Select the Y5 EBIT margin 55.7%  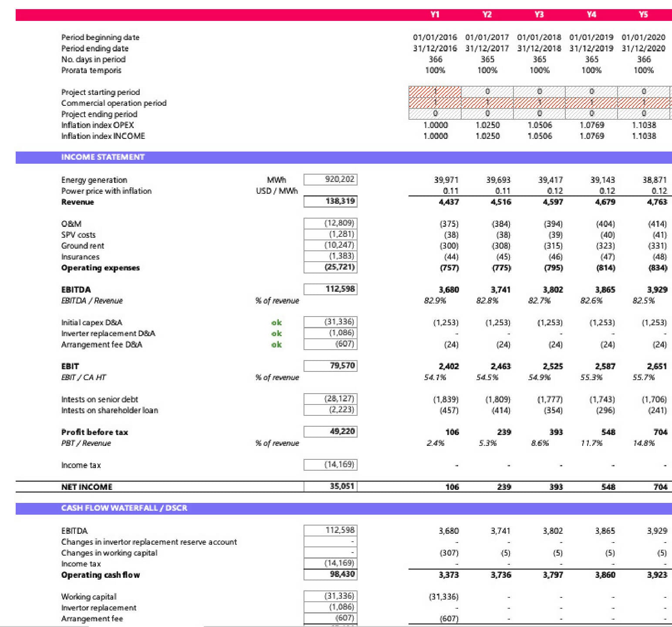coord(643,377)
